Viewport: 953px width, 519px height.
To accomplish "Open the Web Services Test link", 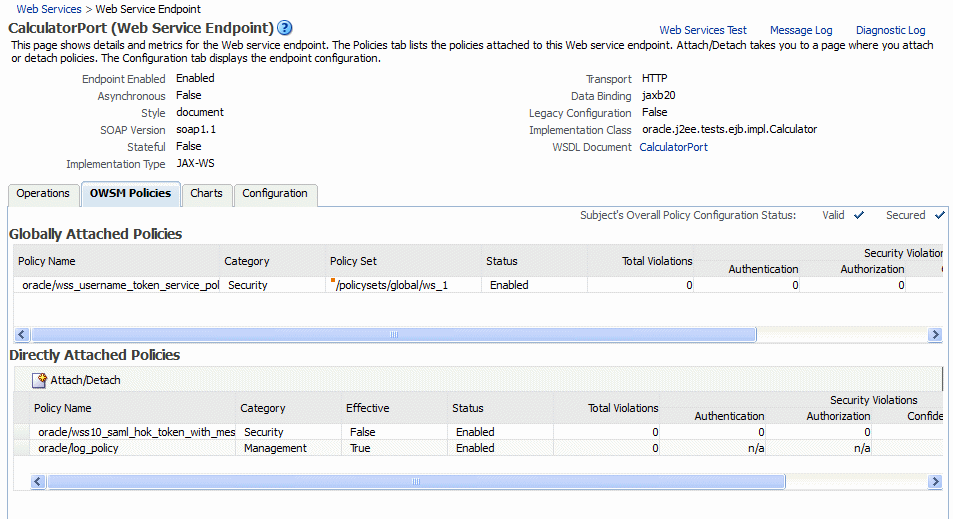I will pos(703,30).
